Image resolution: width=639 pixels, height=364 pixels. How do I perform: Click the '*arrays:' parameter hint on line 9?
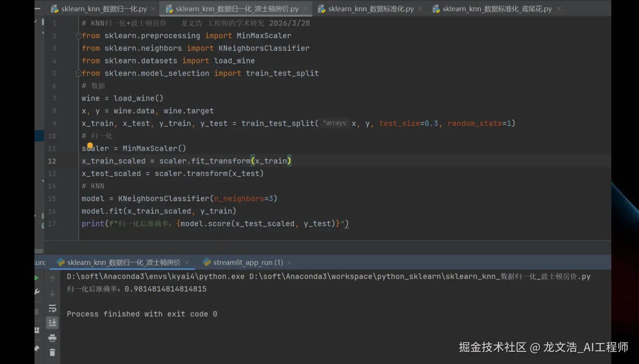pos(335,123)
